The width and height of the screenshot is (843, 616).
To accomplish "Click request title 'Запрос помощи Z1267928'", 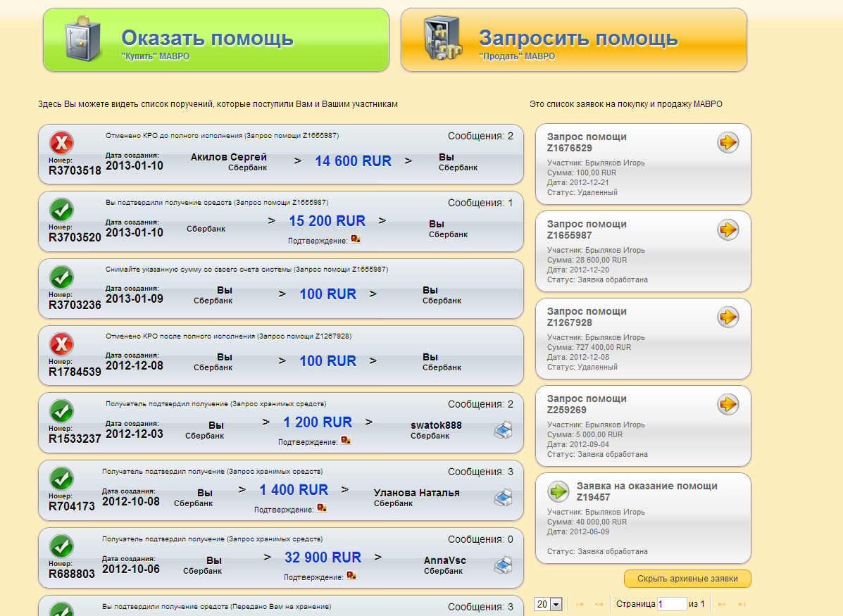I will click(587, 317).
